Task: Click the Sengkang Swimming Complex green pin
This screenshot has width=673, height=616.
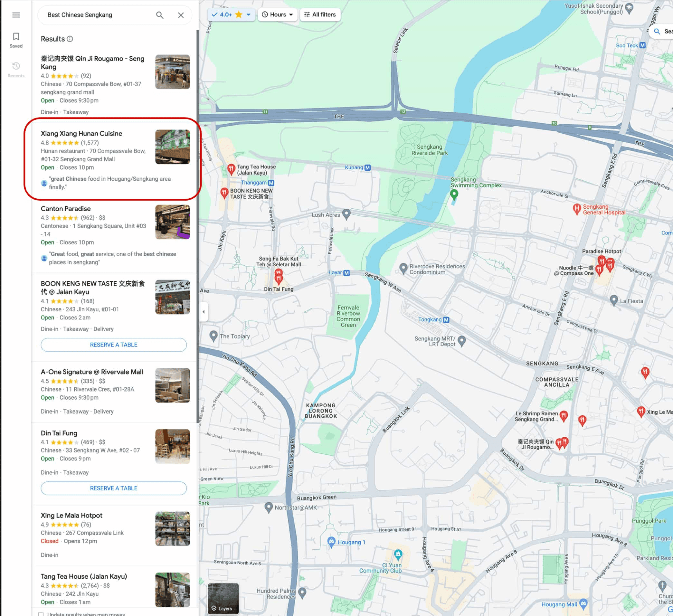Action: (454, 194)
